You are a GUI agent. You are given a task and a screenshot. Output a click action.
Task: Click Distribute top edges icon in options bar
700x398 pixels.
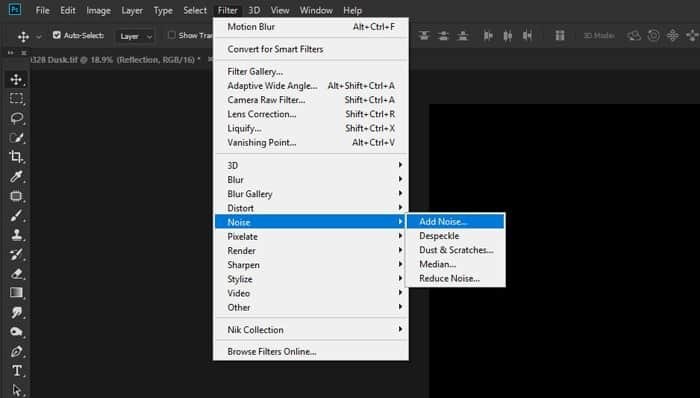coord(424,36)
